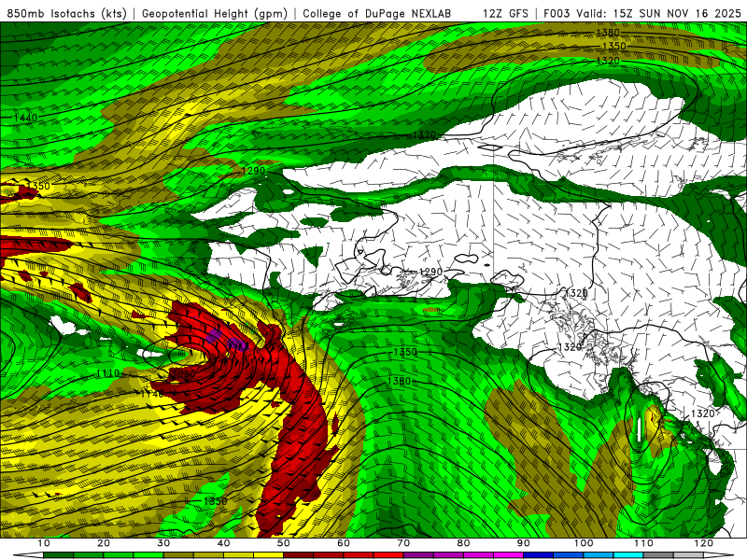747x560 pixels.
Task: Click the 90 knot colorbar label
Action: [x=524, y=543]
